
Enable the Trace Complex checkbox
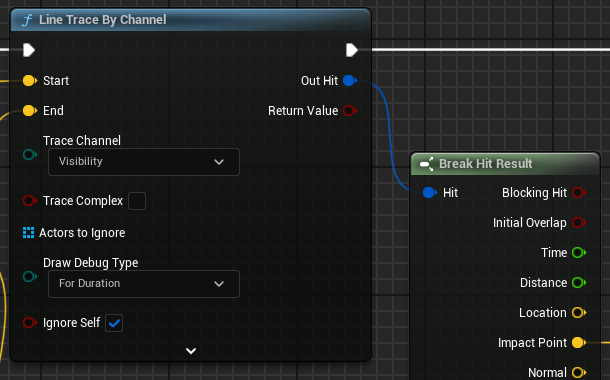pyautogui.click(x=137, y=201)
